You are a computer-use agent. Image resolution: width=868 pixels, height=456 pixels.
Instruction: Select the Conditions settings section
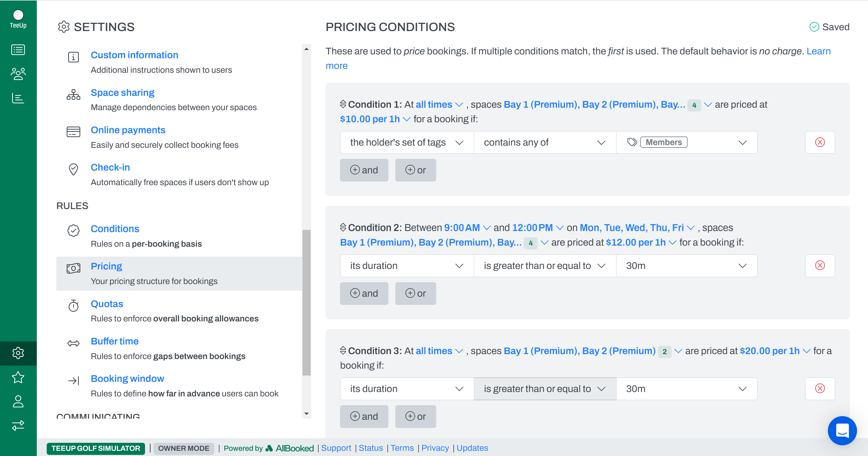tap(115, 229)
